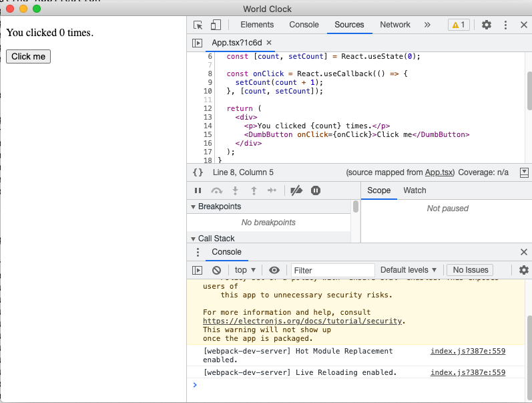Click the debugger sidebar scrollbar thumb
Image resolution: width=532 pixels, height=403 pixels.
tap(356, 207)
